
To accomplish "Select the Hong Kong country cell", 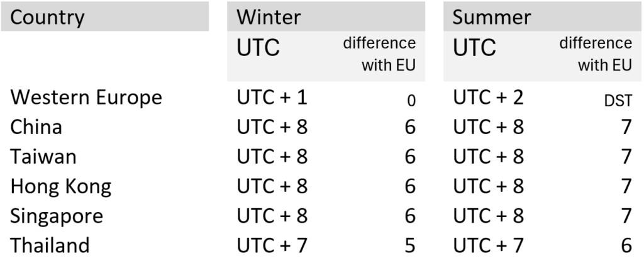I will coord(60,186).
